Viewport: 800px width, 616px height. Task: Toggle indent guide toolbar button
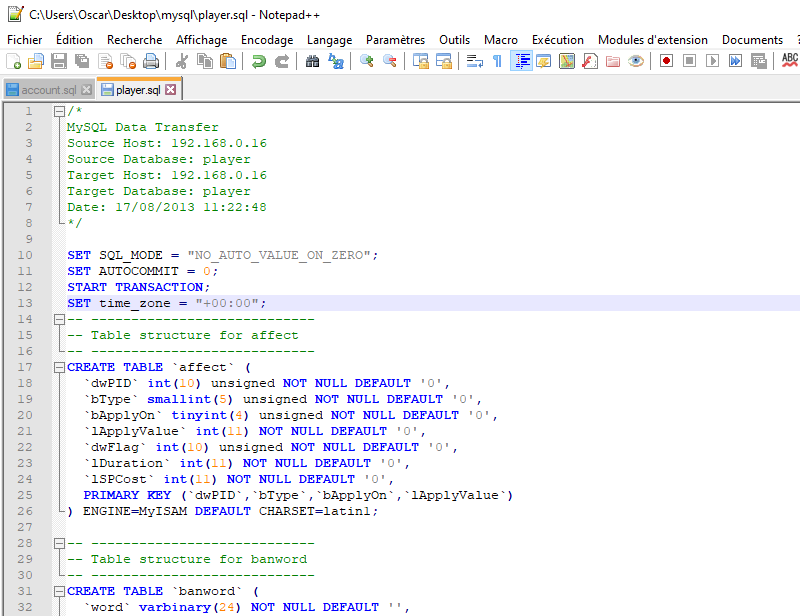[521, 61]
